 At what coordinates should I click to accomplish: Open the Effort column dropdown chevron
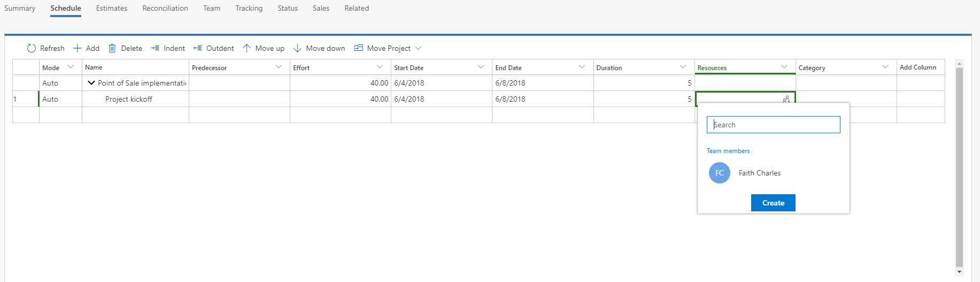pos(380,67)
